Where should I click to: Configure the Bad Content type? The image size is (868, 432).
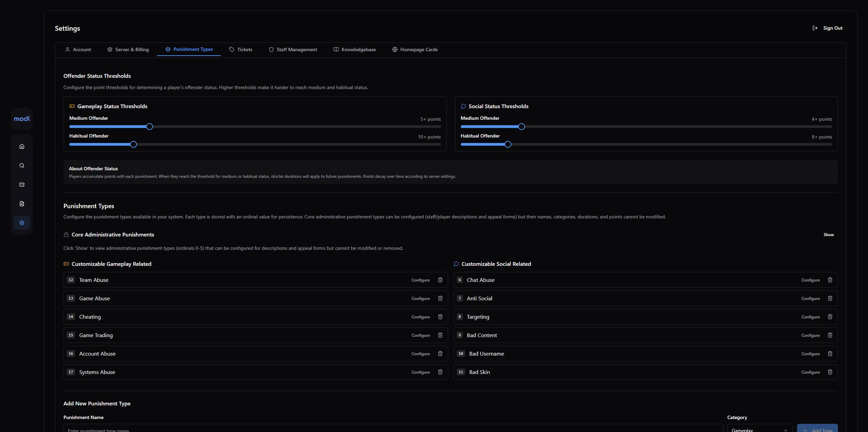point(811,335)
